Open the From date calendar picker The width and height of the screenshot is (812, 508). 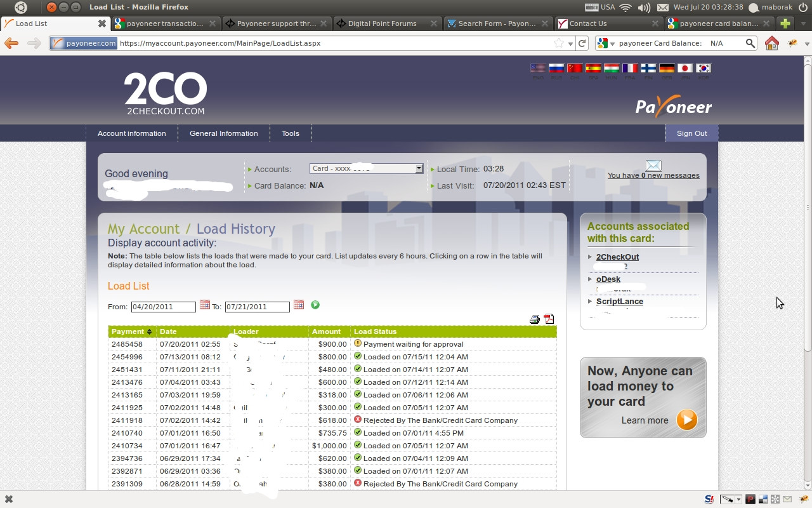tap(204, 305)
